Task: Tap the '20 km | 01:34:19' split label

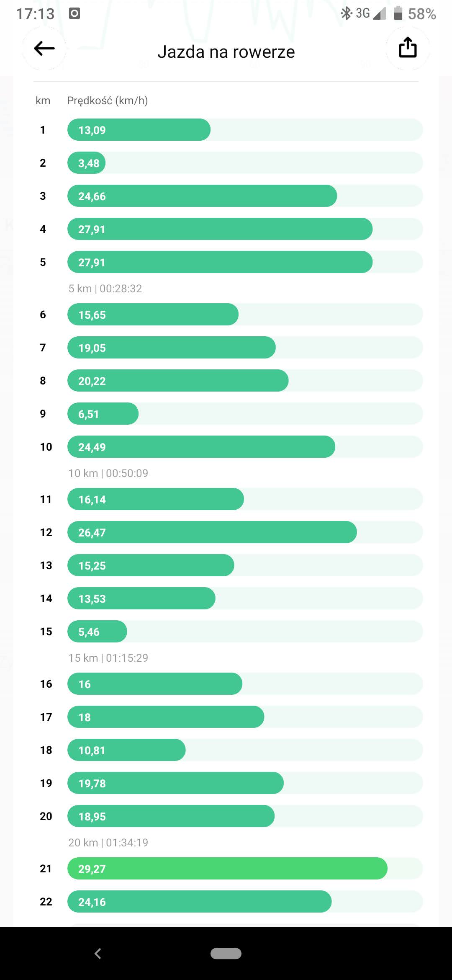Action: tap(108, 843)
